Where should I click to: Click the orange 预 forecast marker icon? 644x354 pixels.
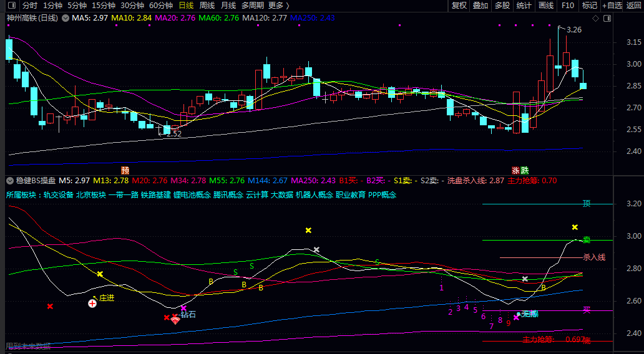tap(125, 170)
